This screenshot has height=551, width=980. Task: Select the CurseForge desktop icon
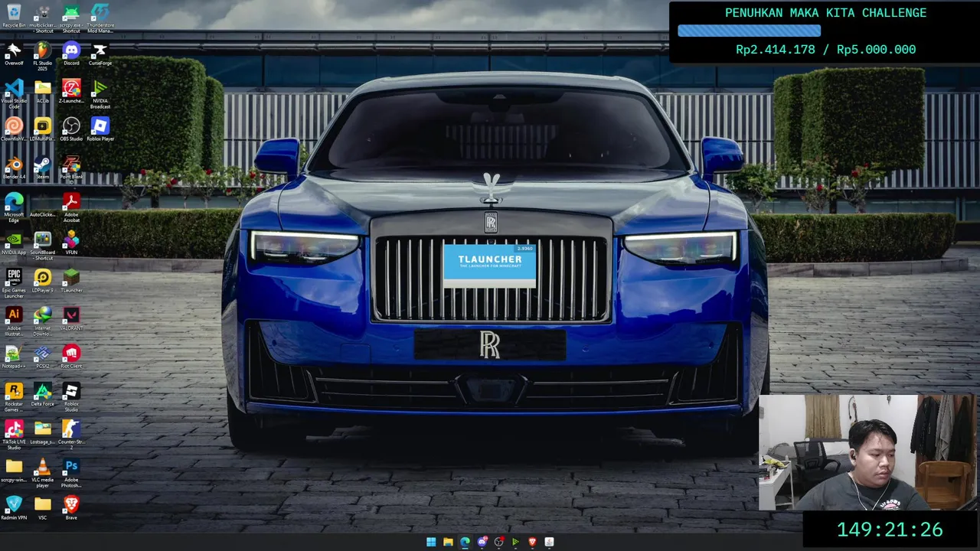point(100,54)
